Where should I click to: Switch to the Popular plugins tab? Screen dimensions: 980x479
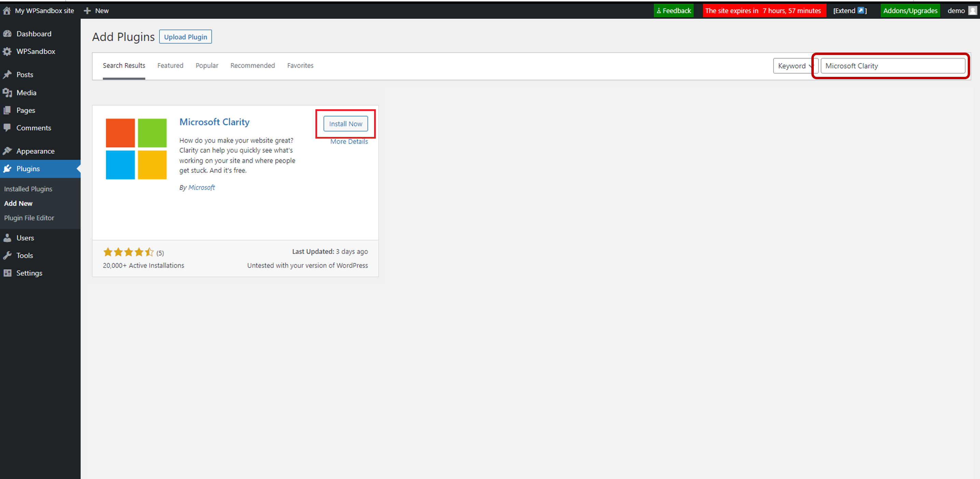(x=207, y=66)
